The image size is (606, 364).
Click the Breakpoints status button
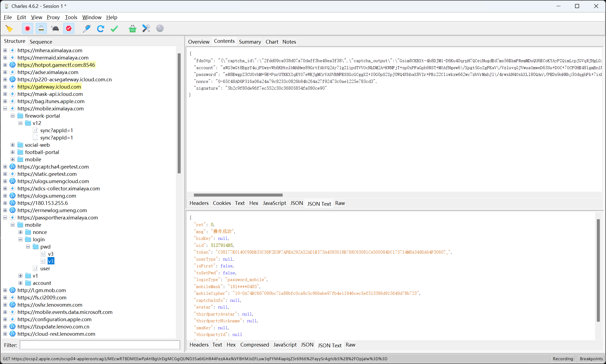pos(591,359)
